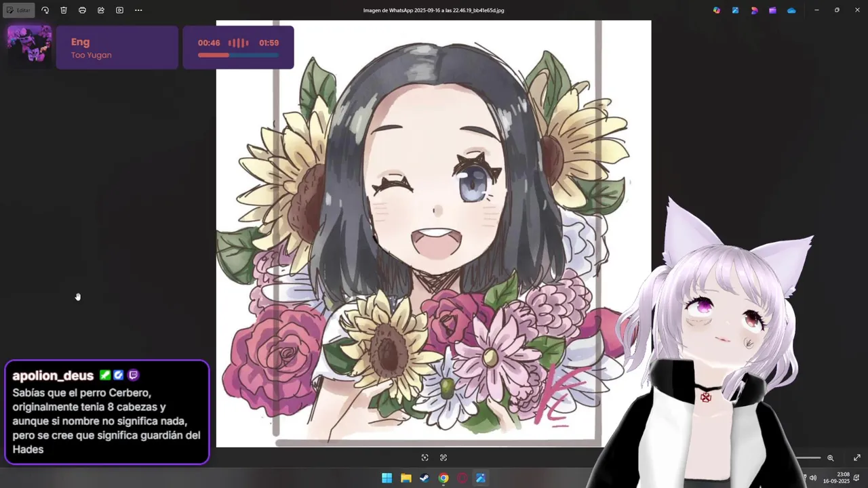The height and width of the screenshot is (488, 868).
Task: Click the 00:46 elapsed time
Action: (209, 43)
